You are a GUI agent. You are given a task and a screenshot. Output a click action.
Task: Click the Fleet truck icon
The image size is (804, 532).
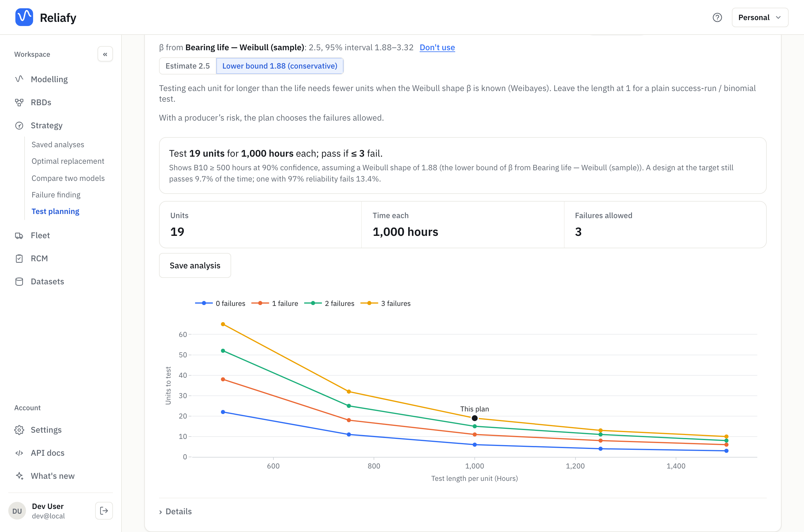pos(19,236)
